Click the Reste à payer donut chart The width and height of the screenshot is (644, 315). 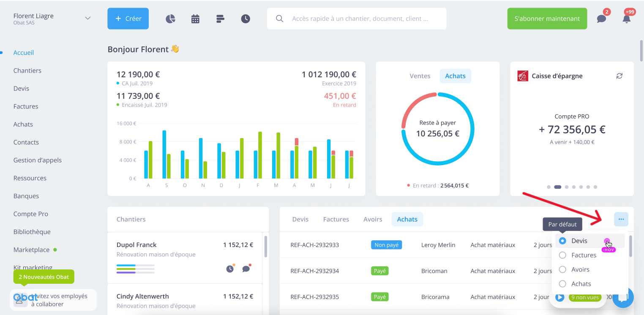pos(438,128)
